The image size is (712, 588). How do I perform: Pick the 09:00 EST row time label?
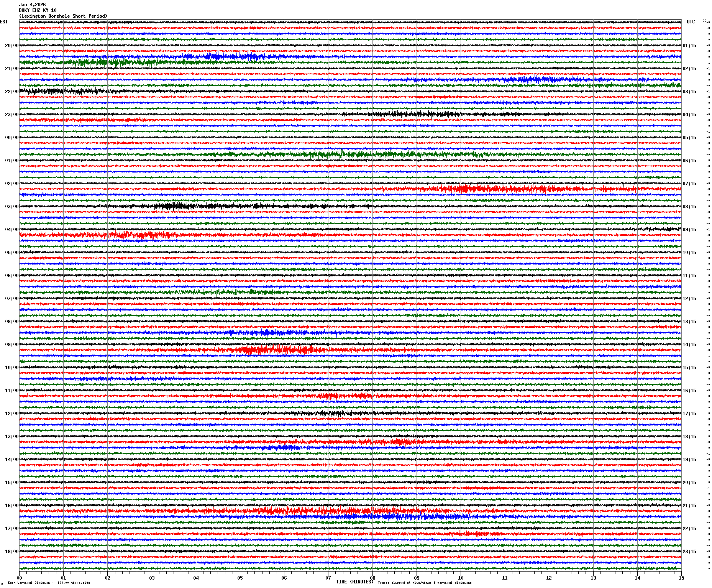click(x=11, y=345)
